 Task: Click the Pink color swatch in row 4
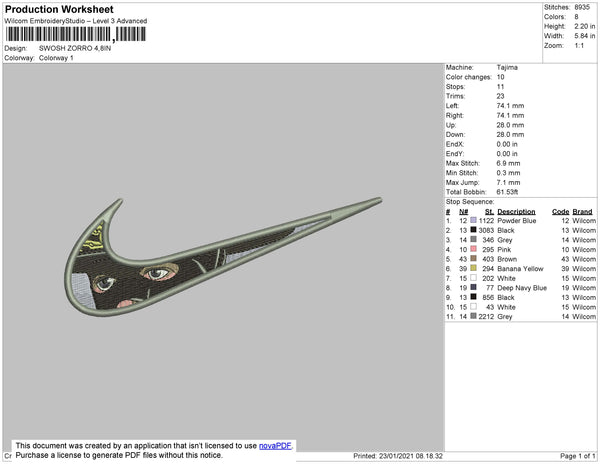point(473,249)
